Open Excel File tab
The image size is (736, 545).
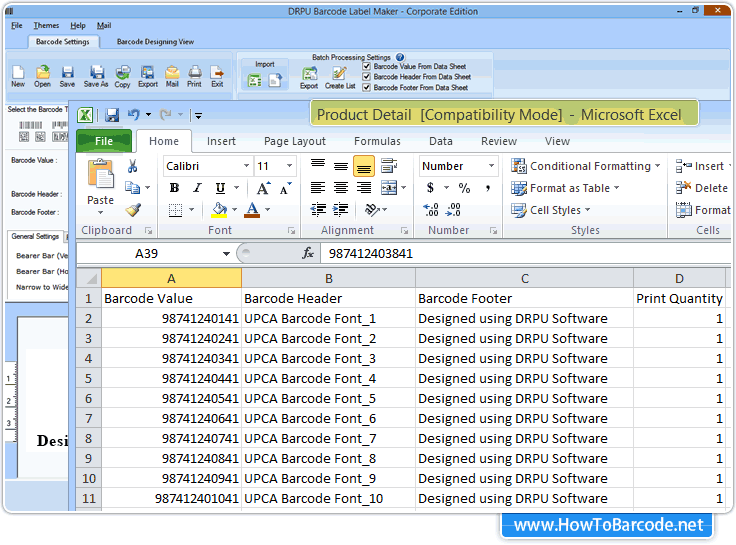click(104, 141)
